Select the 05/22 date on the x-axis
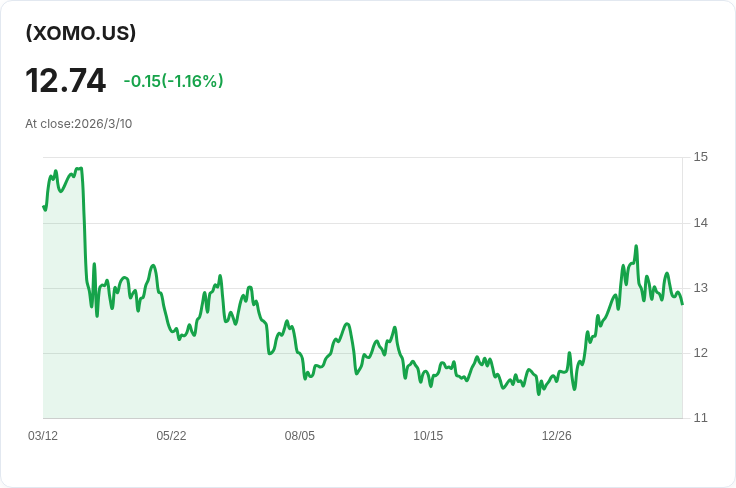Image resolution: width=736 pixels, height=488 pixels. (171, 436)
